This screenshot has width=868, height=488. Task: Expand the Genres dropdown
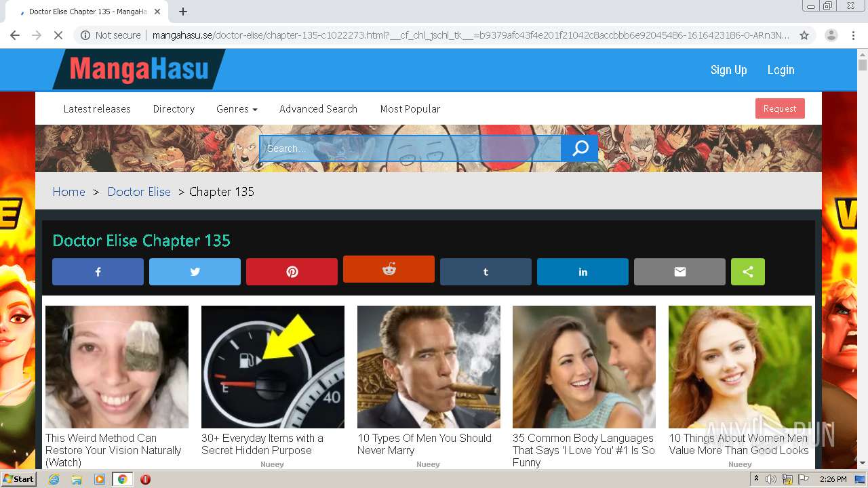pos(237,108)
